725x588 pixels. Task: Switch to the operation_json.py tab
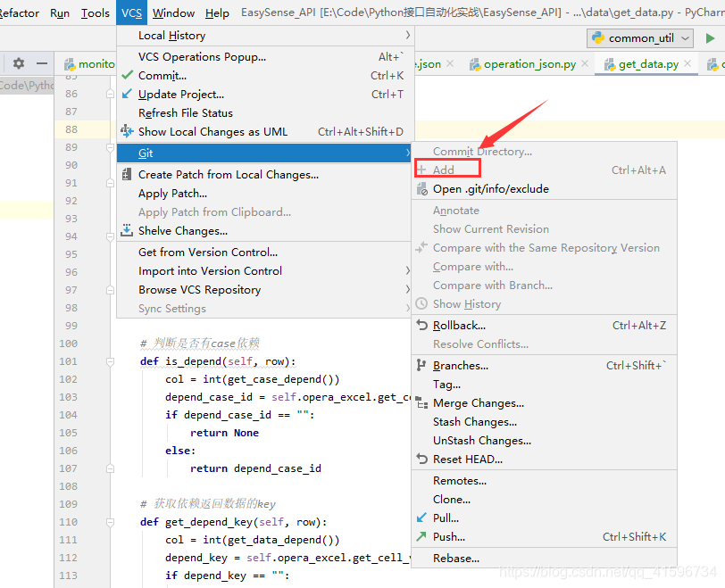pos(529,64)
